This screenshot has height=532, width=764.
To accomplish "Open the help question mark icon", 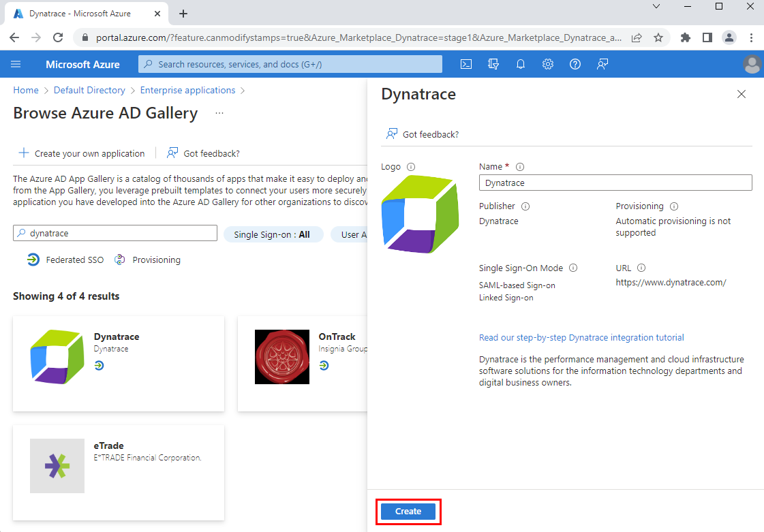I will tap(575, 64).
